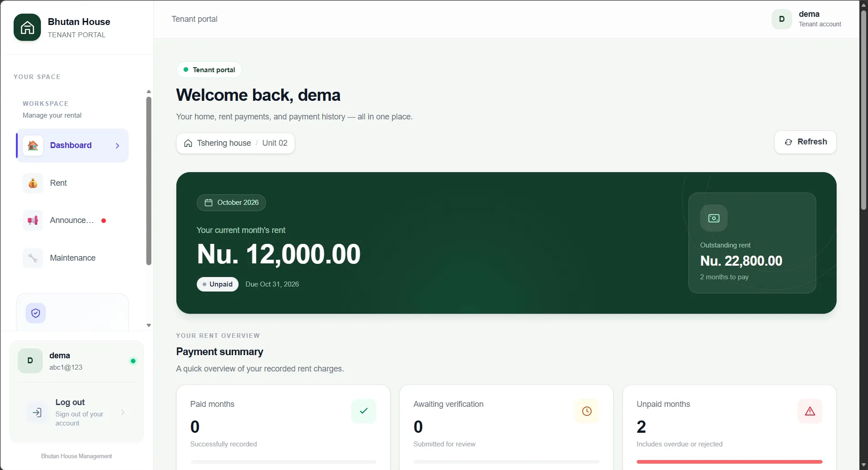Screen dimensions: 868x470
Task: Open Rent via the money bag icon
Action: click(x=33, y=183)
